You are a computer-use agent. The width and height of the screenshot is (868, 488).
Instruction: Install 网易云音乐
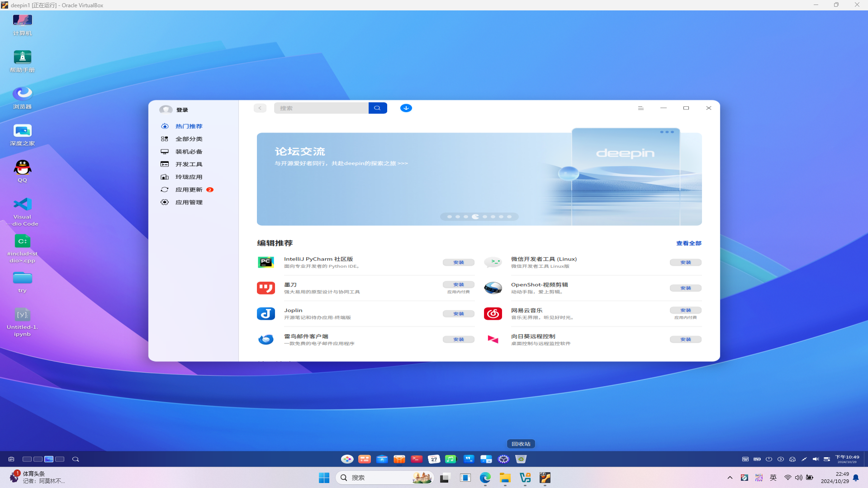pos(686,310)
